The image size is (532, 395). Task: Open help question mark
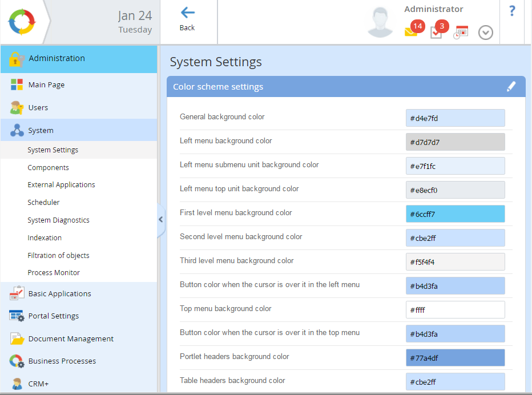coord(512,11)
